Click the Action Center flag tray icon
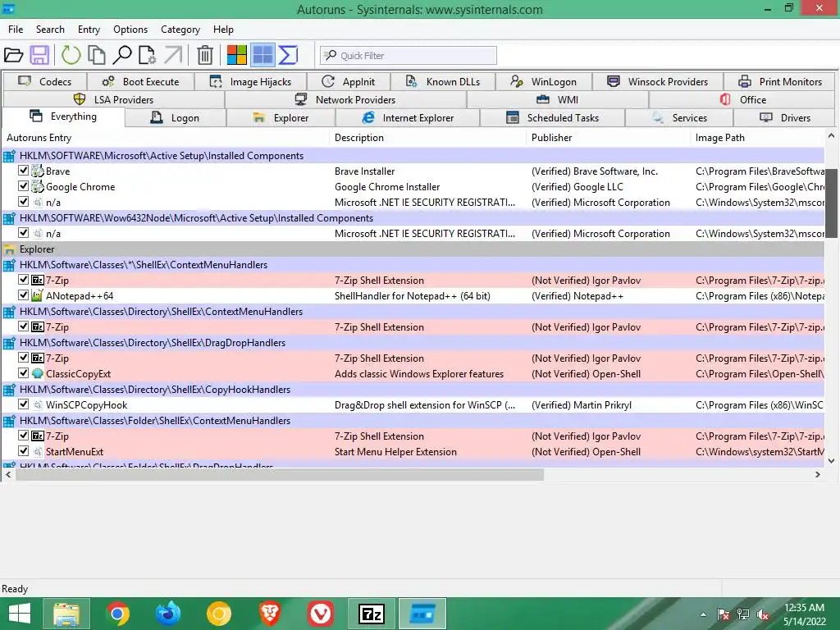Viewport: 840px width, 630px height. 723,614
